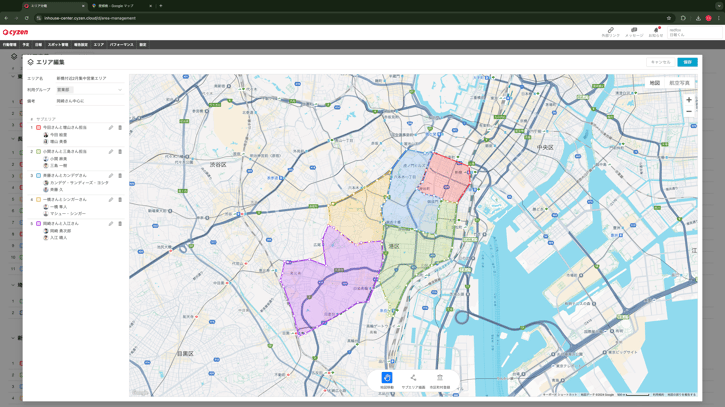The height and width of the screenshot is (407, 725).
Task: Select the sub-area 1 row title
Action: [x=65, y=128]
